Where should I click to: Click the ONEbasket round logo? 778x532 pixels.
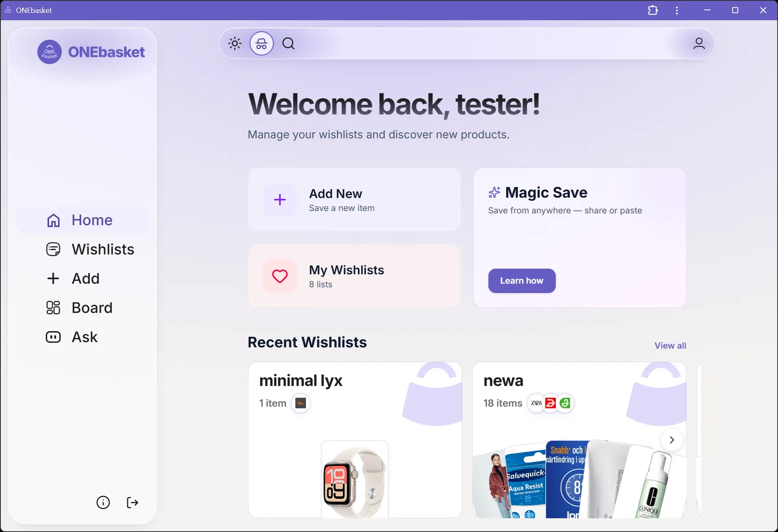(49, 52)
